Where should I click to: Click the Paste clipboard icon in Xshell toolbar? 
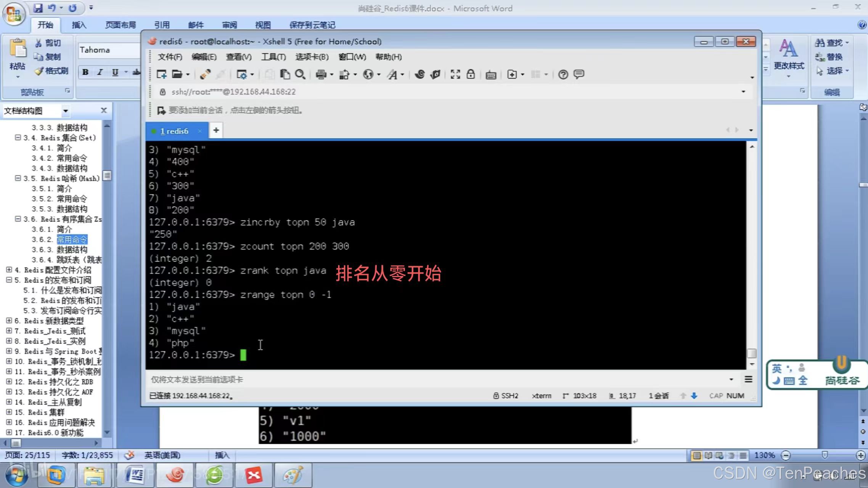coord(285,74)
